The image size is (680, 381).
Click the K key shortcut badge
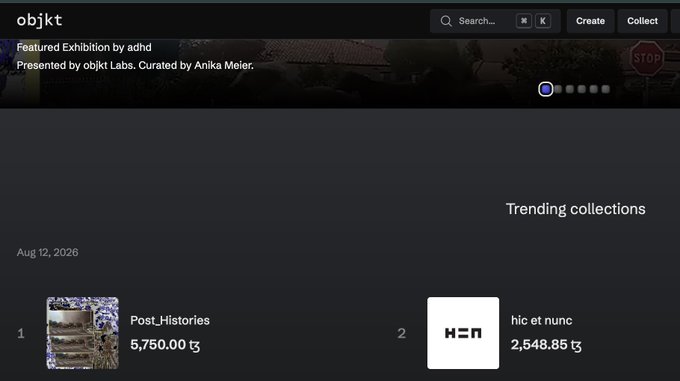tap(543, 21)
